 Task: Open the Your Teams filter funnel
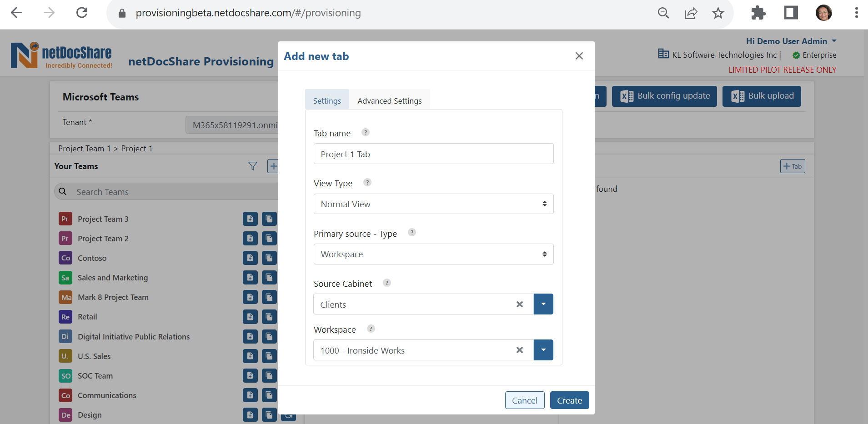pyautogui.click(x=253, y=166)
